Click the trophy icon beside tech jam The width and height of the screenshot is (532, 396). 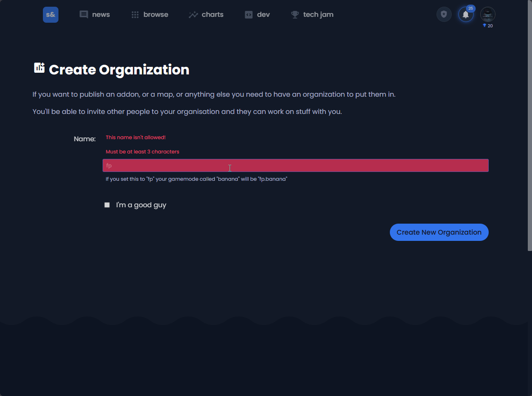coord(295,15)
